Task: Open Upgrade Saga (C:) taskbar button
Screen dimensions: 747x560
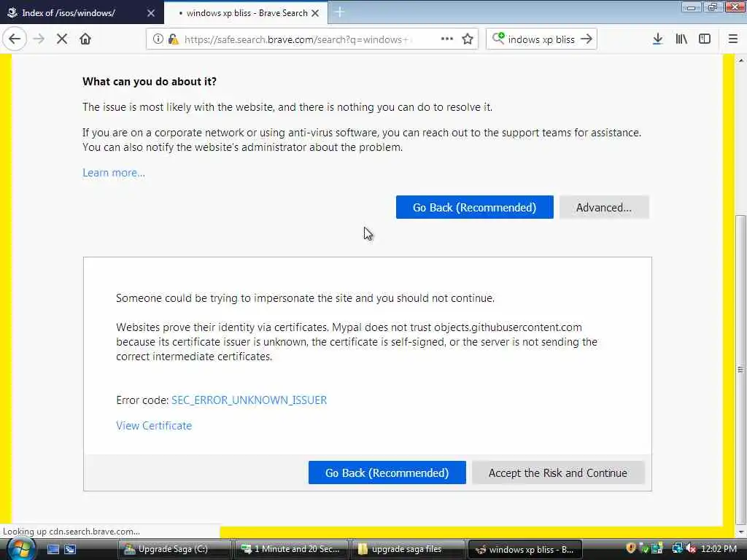Action: click(x=174, y=549)
